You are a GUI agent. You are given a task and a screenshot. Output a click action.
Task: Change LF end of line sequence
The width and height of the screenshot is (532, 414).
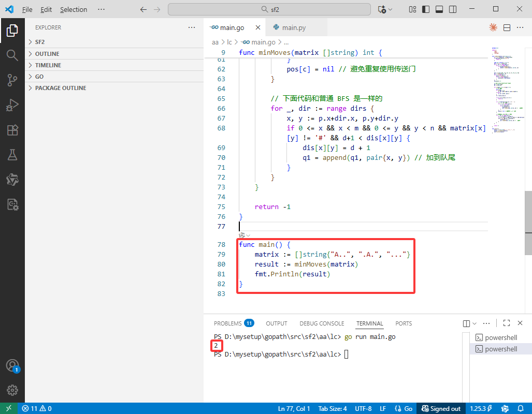[383, 408]
